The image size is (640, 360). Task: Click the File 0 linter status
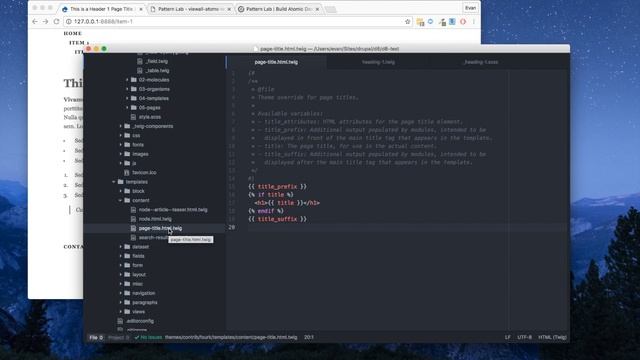[96, 338]
